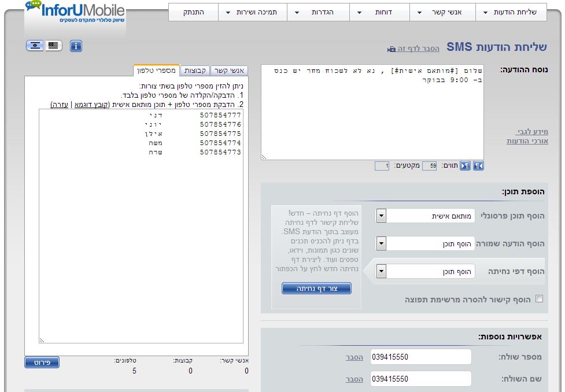Open the 'הוסף דפי נחיתה' dropdown
The height and width of the screenshot is (392, 565).
pyautogui.click(x=381, y=271)
